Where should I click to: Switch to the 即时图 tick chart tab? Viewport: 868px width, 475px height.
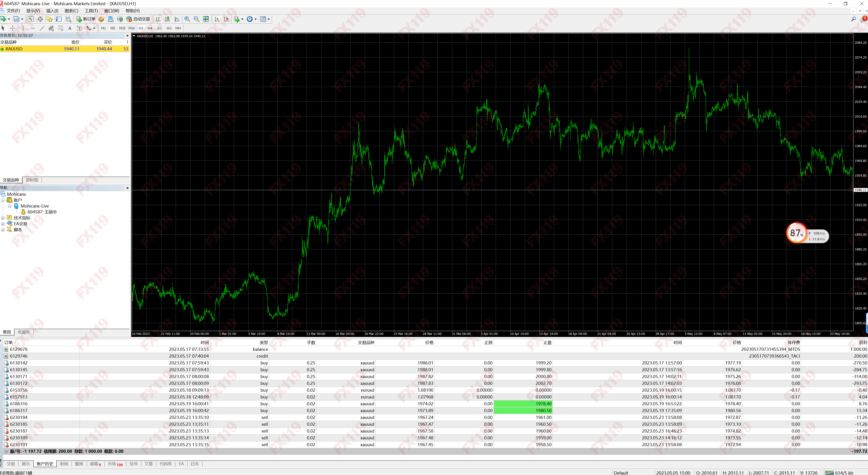[32, 180]
